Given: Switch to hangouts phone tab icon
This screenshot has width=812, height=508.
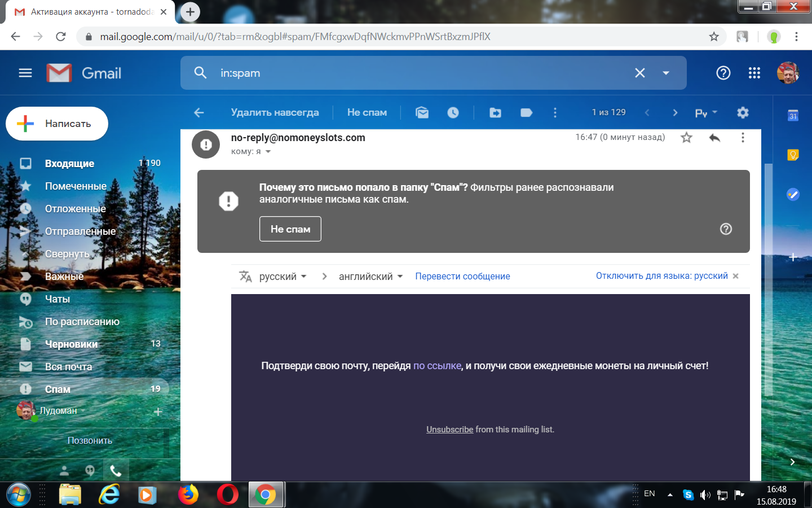Looking at the screenshot, I should [x=116, y=470].
